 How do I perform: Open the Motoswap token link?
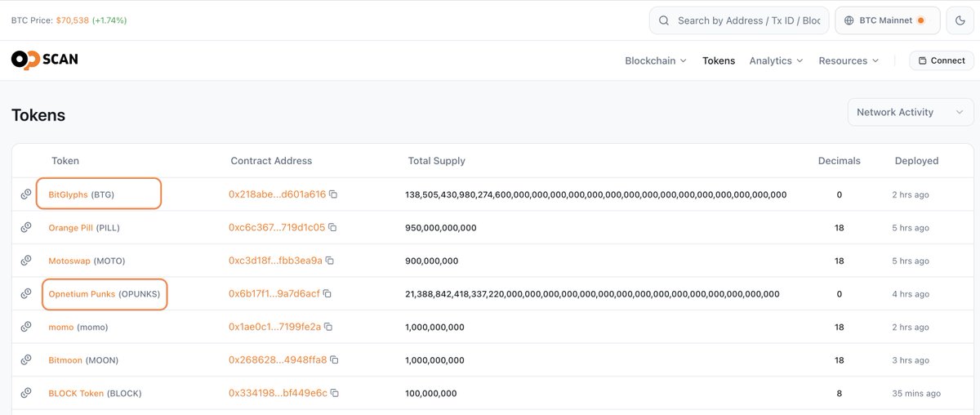70,261
